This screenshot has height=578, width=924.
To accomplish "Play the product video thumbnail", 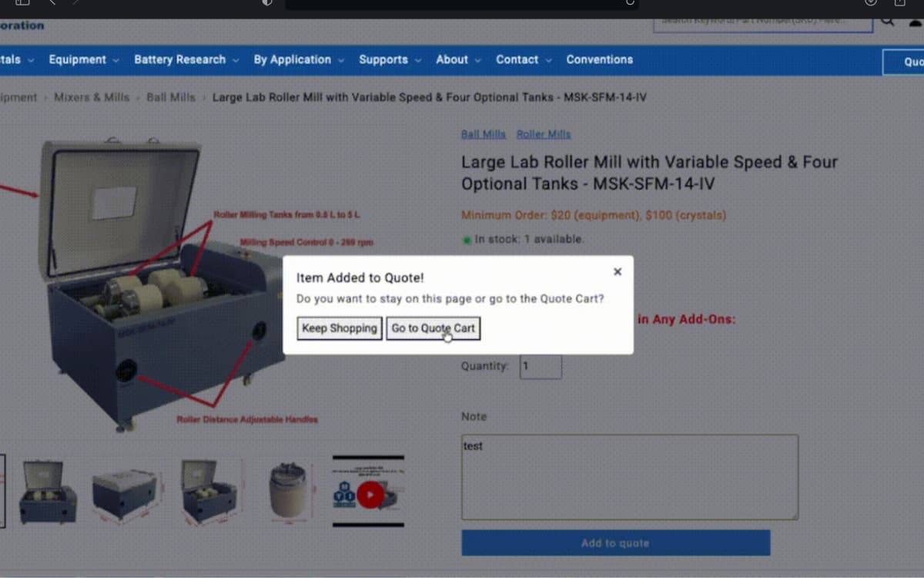I will tap(369, 493).
